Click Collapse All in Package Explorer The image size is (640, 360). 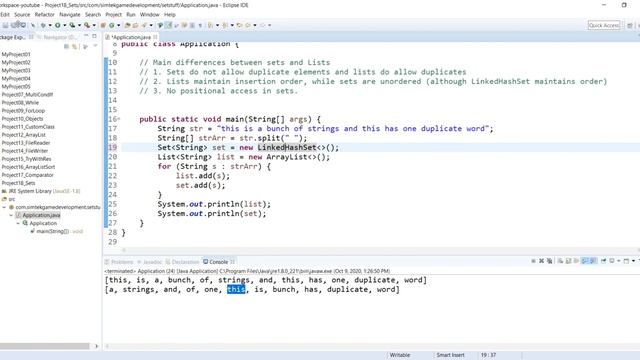tap(67, 47)
